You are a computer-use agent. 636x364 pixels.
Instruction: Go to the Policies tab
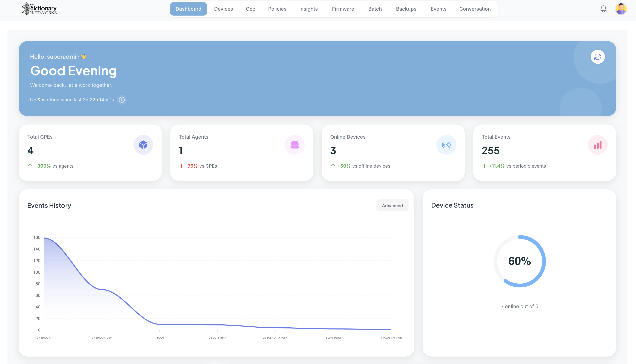(x=277, y=9)
